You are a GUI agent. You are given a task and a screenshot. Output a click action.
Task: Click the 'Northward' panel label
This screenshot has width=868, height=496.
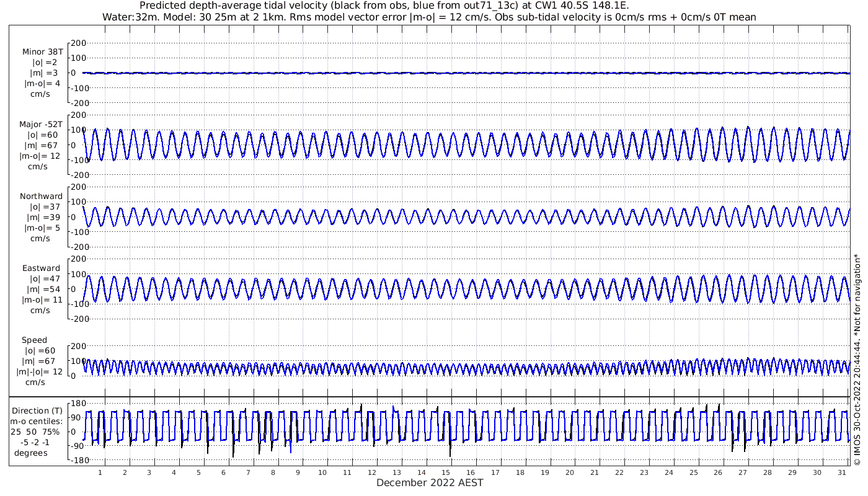(42, 196)
